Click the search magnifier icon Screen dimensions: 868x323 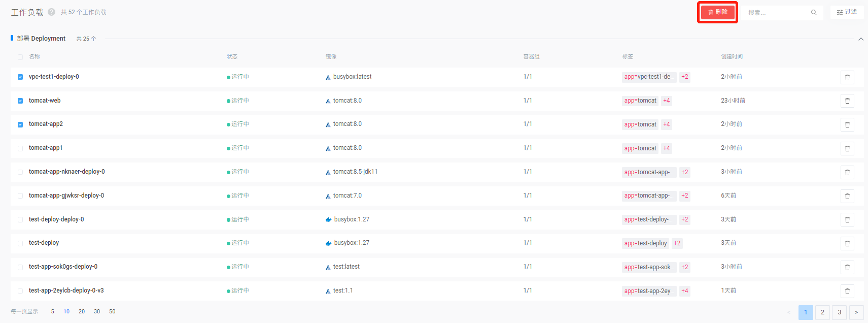(813, 13)
